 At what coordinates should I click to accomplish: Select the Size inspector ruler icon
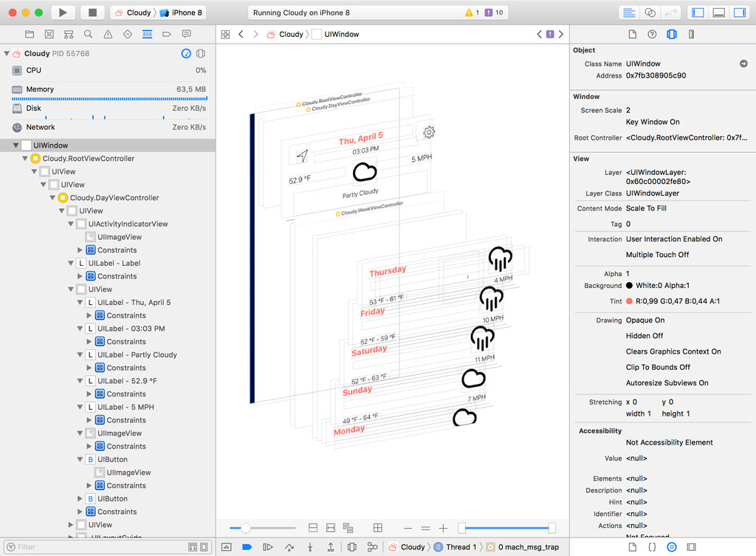(x=690, y=34)
